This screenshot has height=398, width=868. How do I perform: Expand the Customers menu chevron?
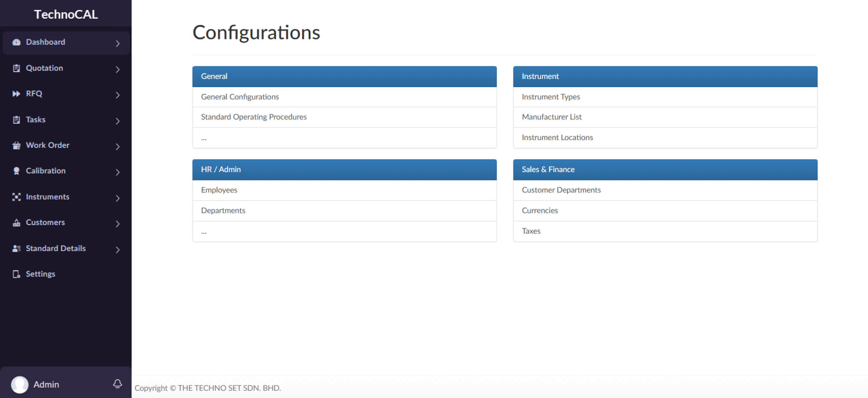point(118,224)
